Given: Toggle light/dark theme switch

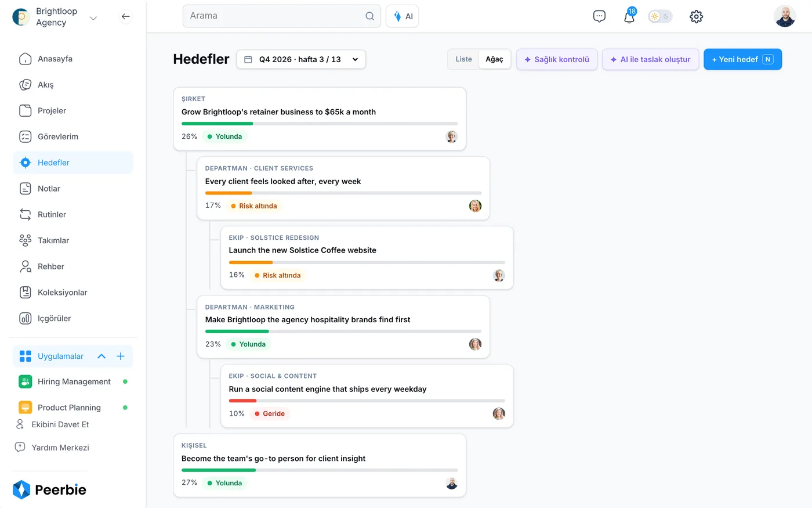Looking at the screenshot, I should click(x=660, y=16).
